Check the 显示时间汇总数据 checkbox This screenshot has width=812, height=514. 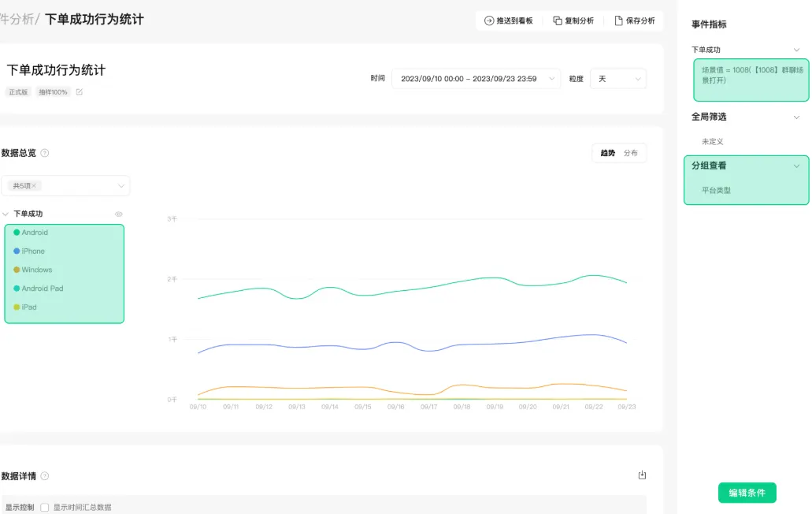(45, 507)
